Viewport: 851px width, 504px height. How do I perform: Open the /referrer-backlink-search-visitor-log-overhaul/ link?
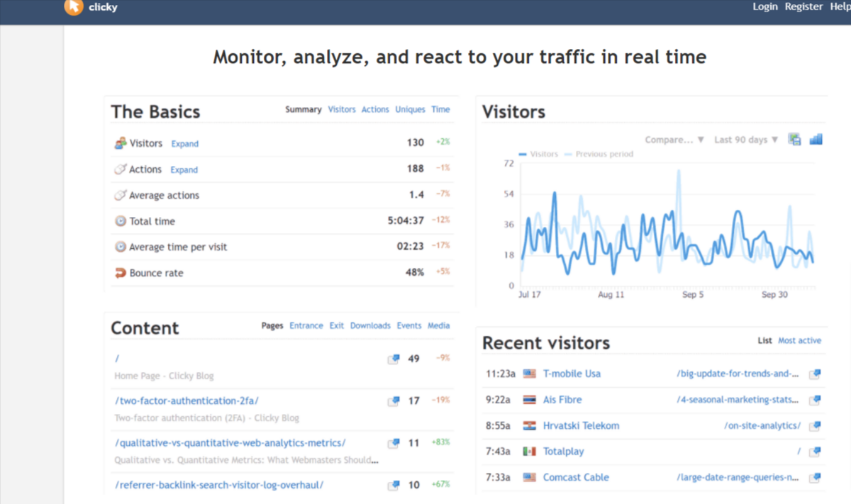[219, 485]
